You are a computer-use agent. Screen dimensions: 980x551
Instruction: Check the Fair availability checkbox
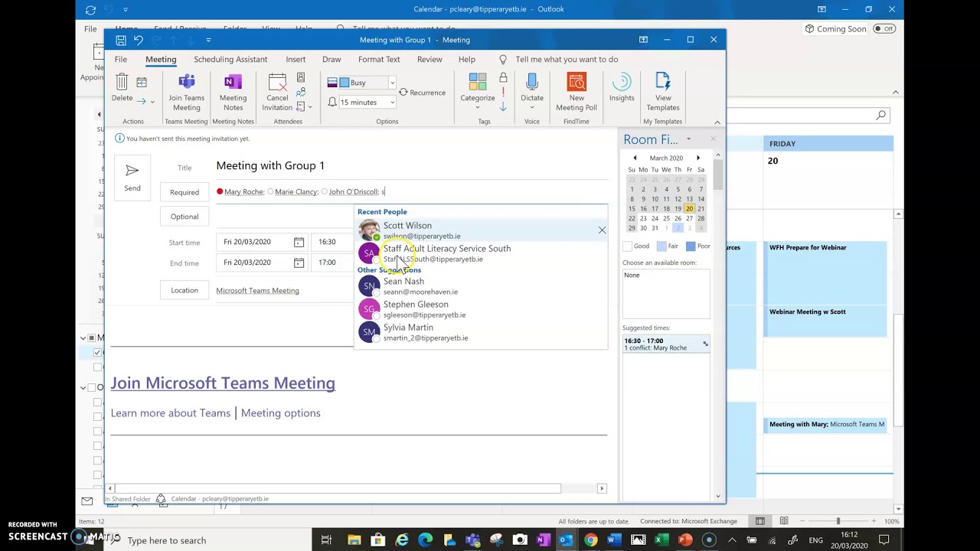(663, 246)
